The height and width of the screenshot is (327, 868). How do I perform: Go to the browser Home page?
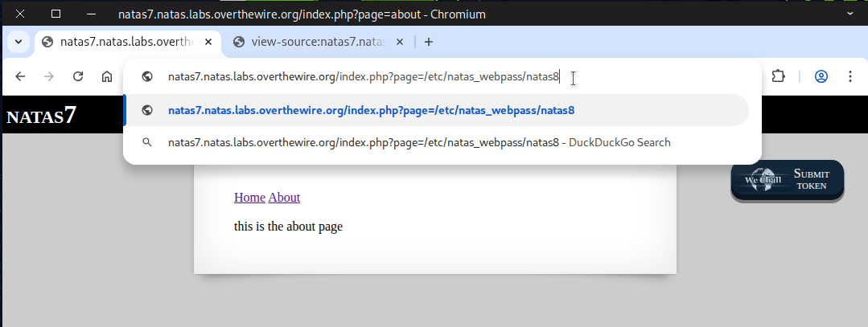106,76
